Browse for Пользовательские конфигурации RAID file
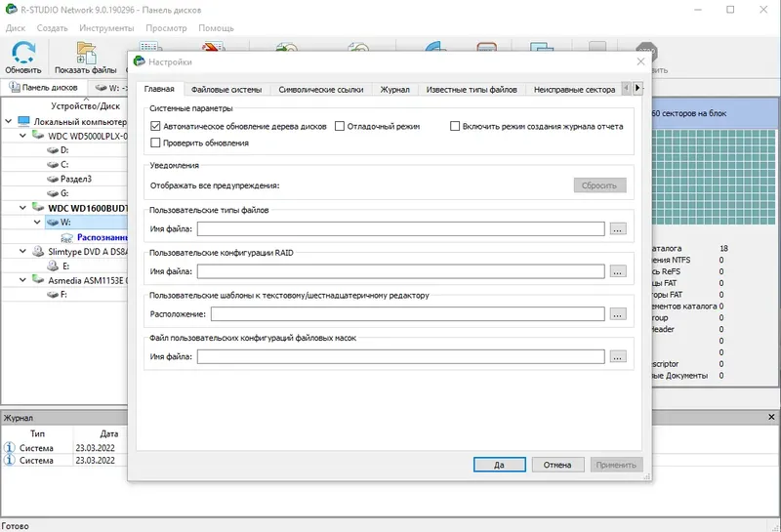 (x=618, y=271)
